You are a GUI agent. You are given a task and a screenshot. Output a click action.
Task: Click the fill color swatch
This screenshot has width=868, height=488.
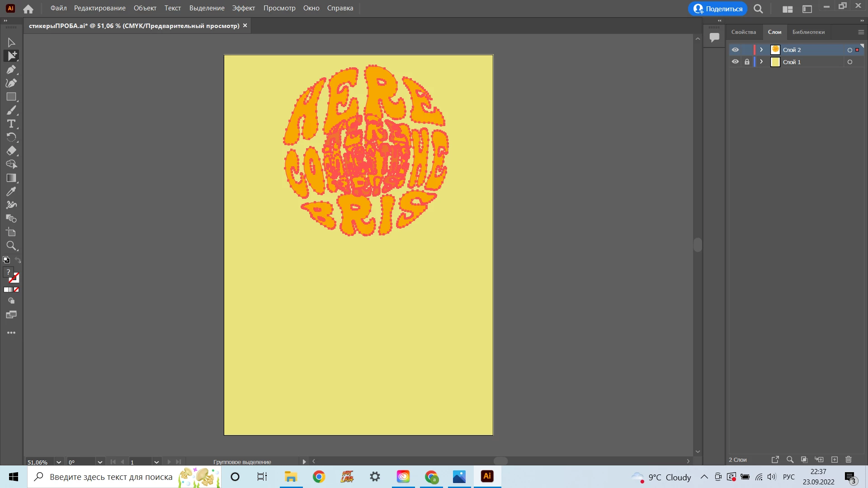(8, 272)
